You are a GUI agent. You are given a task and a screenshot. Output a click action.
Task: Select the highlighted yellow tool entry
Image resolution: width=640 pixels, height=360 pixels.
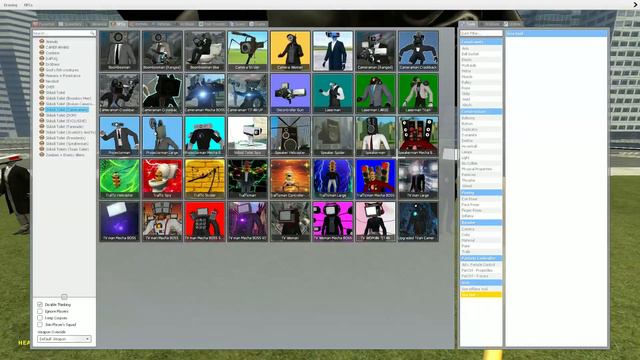(481, 295)
